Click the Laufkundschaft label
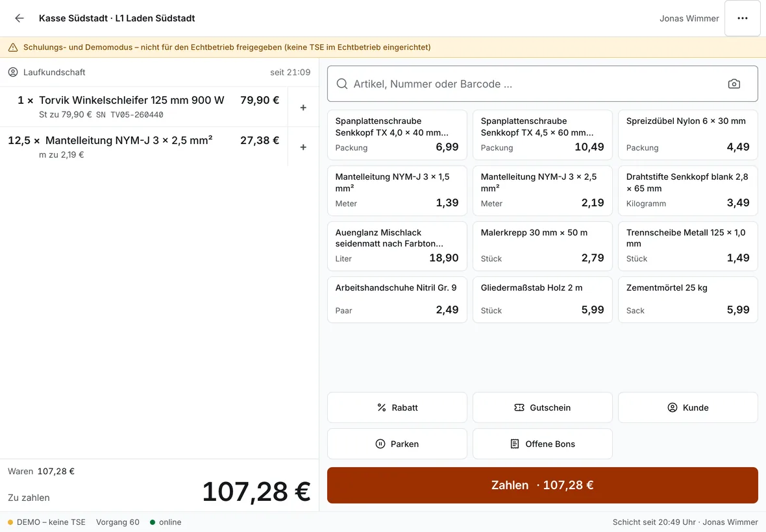The image size is (766, 532). click(x=55, y=72)
